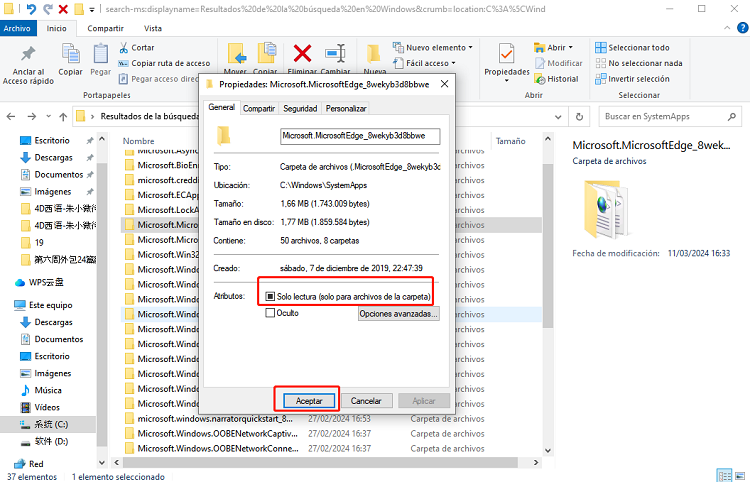Switch to the Inicio ribbon tab
This screenshot has width=750, height=482.
pyautogui.click(x=56, y=28)
